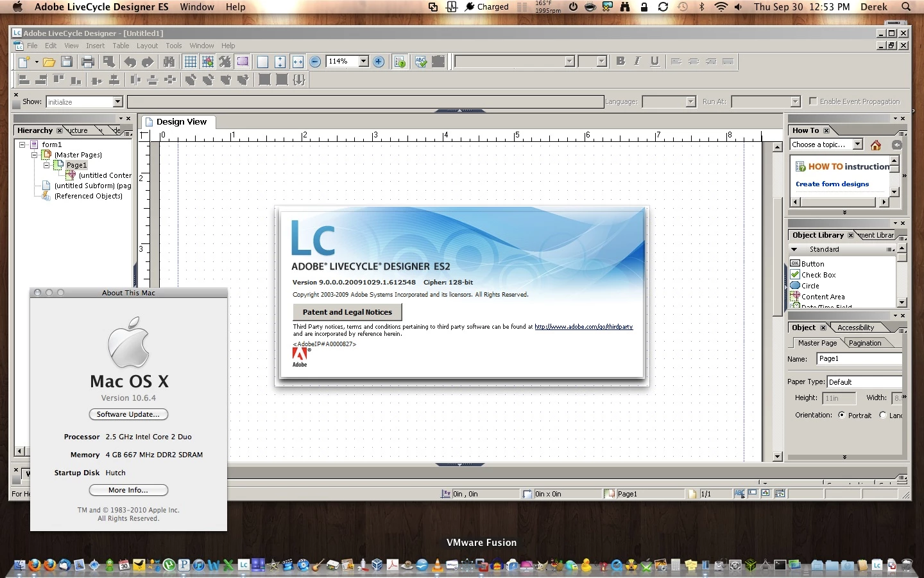This screenshot has height=578, width=924.
Task: Enable the Event Propagation checkbox
Action: point(813,101)
